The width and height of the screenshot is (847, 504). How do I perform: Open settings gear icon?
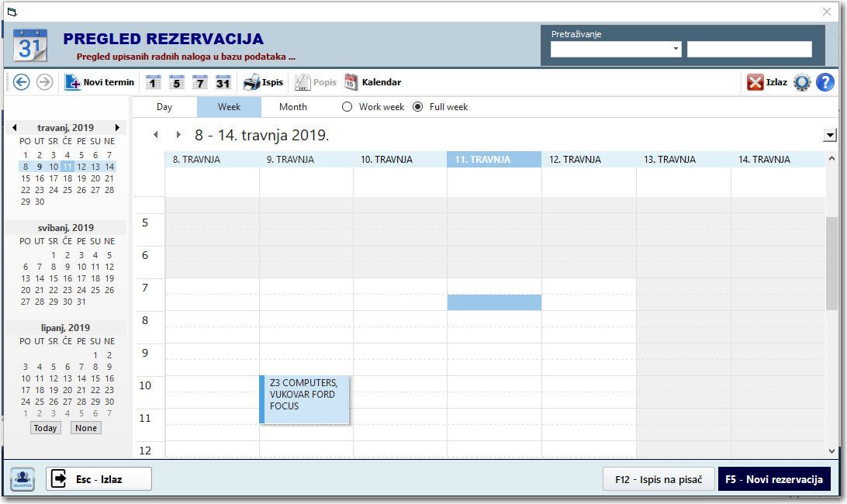coord(802,83)
